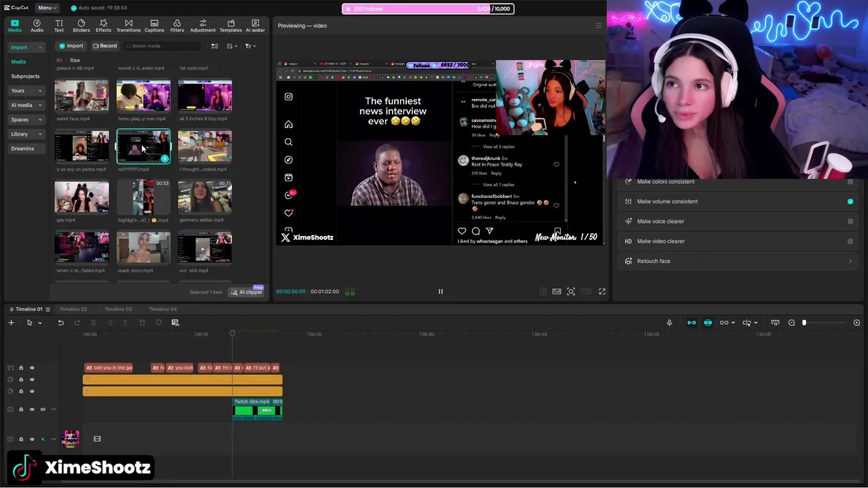The image size is (868, 488).
Task: Click the delete trash icon in timeline
Action: tap(142, 323)
